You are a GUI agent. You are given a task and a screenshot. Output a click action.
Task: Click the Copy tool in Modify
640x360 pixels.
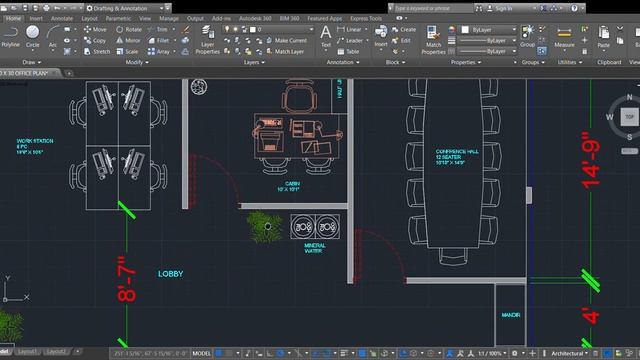click(95, 40)
